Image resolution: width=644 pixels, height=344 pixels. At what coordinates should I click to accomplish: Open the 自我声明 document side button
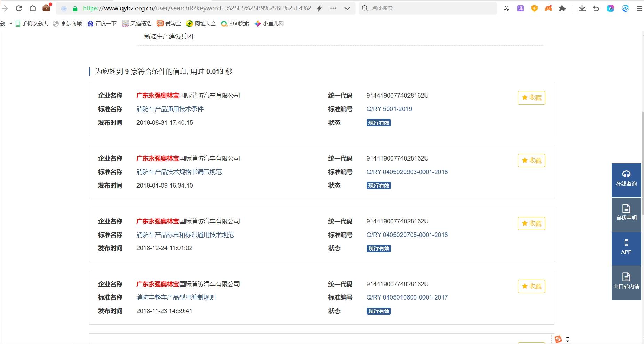pos(626,214)
